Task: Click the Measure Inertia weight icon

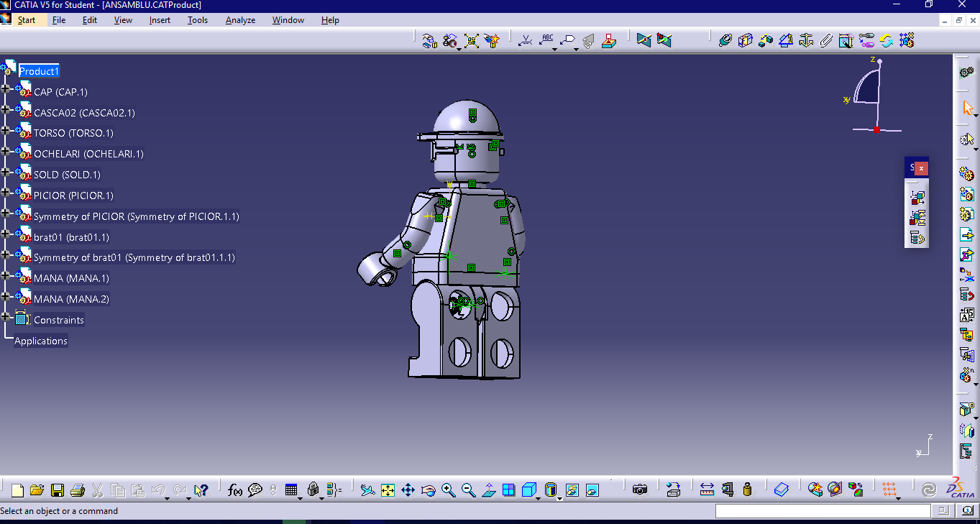Action: click(x=747, y=490)
